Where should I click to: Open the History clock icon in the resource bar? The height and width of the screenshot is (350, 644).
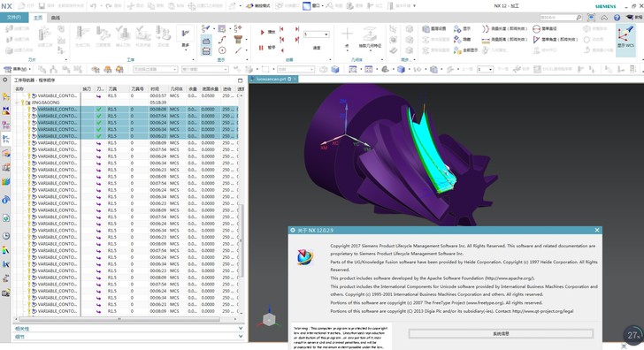(x=5, y=236)
